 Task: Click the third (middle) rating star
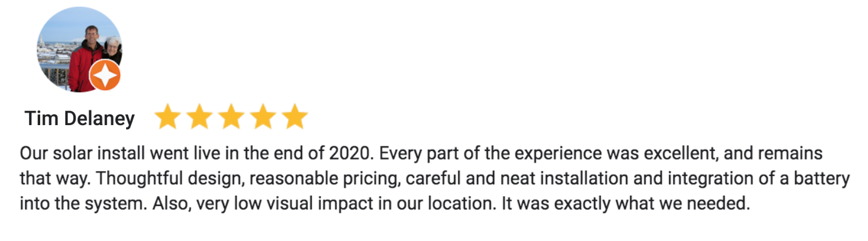pos(231,117)
